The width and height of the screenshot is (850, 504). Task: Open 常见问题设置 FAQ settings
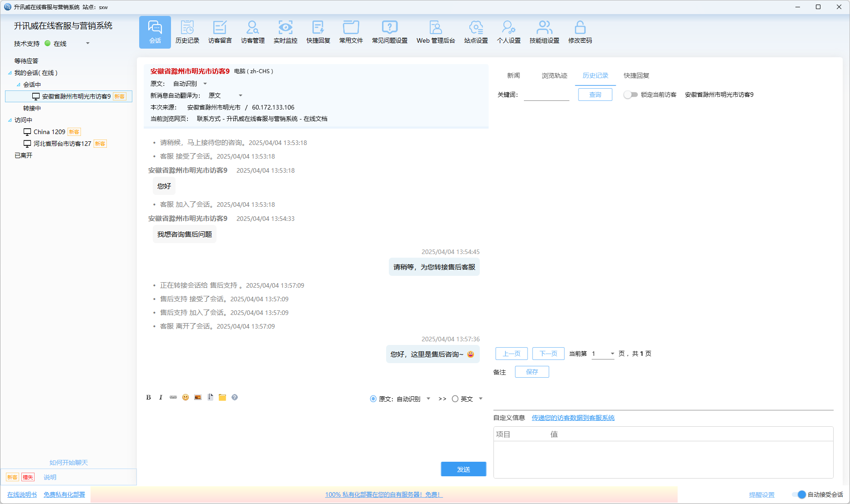click(390, 32)
